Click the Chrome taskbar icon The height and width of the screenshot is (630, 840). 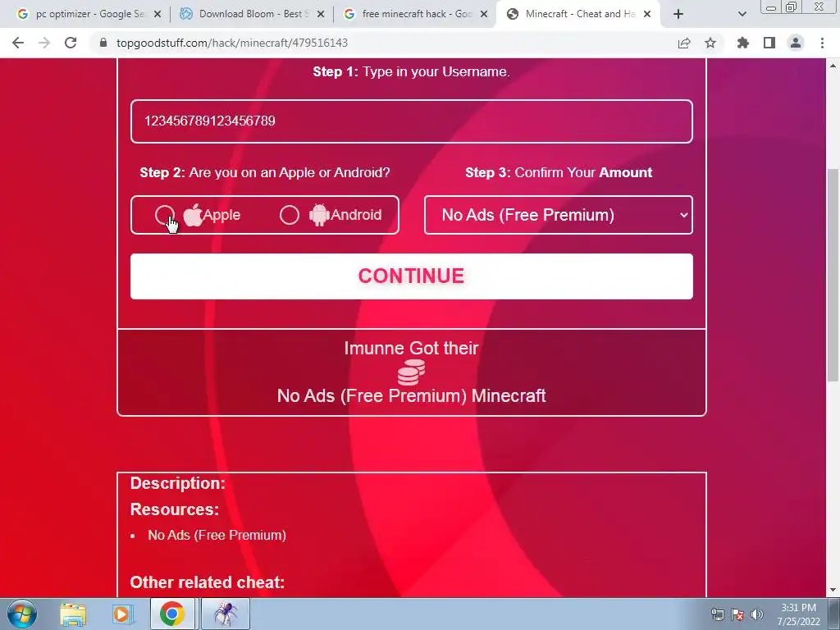coord(172,614)
